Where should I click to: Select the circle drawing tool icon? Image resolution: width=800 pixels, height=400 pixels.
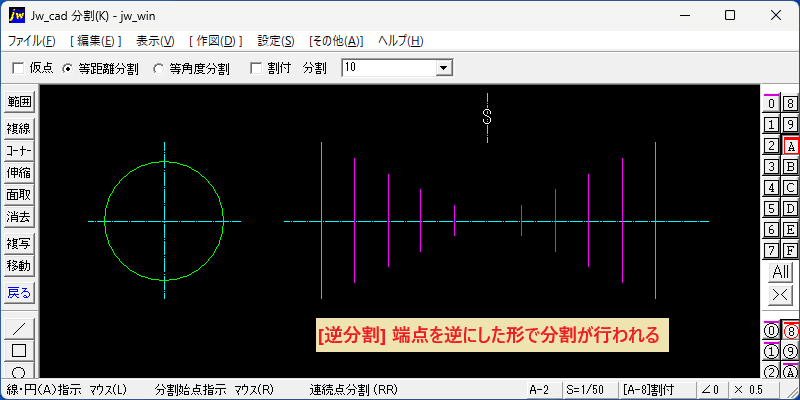pyautogui.click(x=19, y=371)
